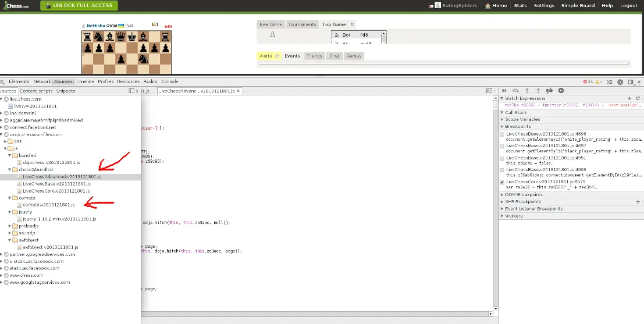Add a watch expression with plus icon
The image size is (644, 324).
[x=629, y=98]
